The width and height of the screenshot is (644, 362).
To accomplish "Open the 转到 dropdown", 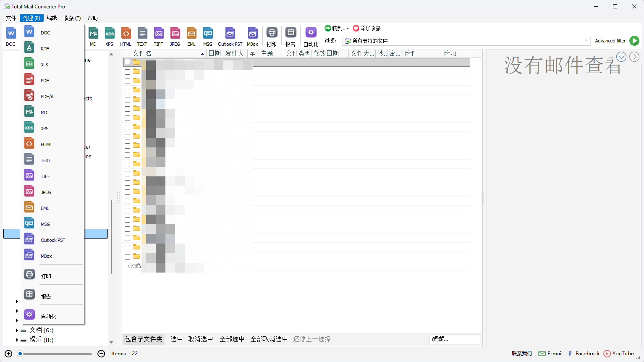I will point(348,28).
